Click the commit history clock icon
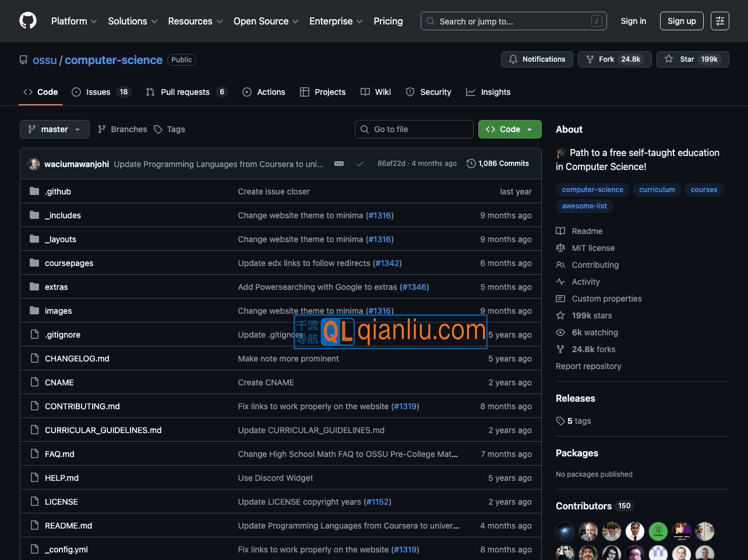Image resolution: width=748 pixels, height=560 pixels. (x=471, y=164)
